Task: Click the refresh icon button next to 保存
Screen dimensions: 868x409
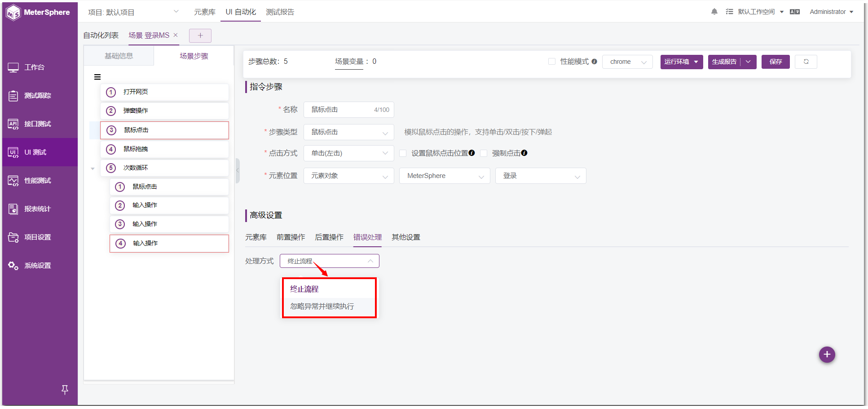Action: tap(806, 62)
